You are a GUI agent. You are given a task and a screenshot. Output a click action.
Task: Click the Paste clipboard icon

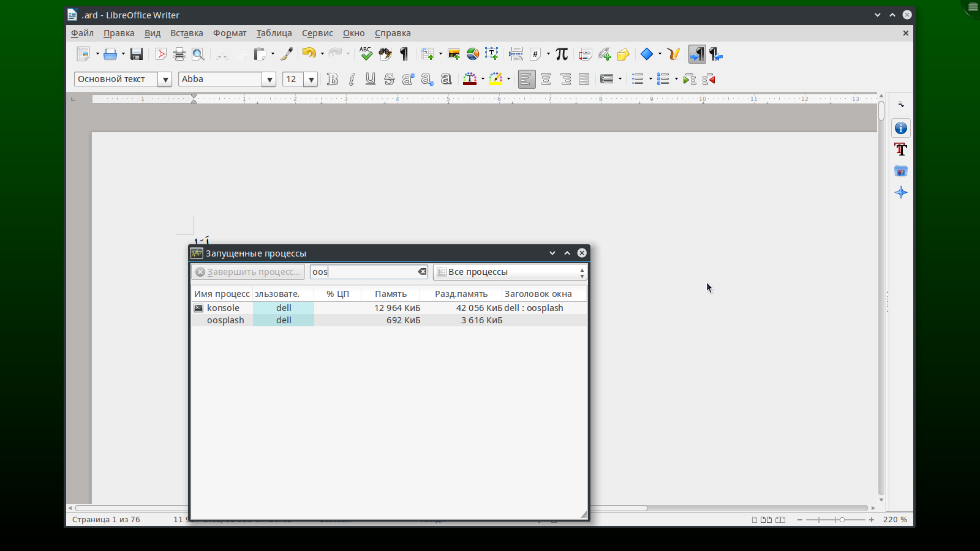260,54
